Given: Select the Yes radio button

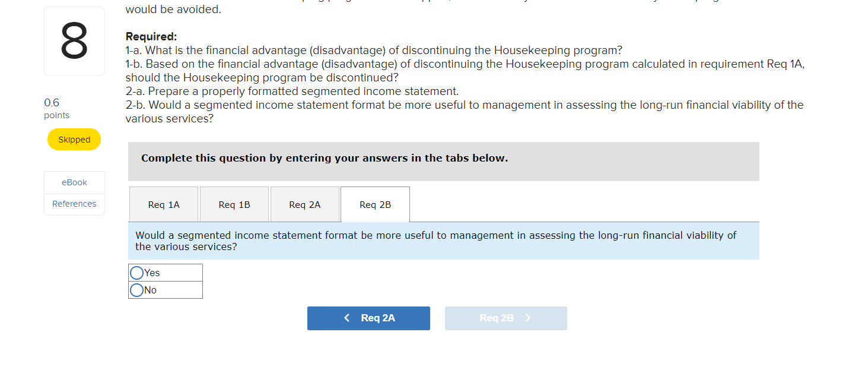Looking at the screenshot, I should (x=136, y=272).
